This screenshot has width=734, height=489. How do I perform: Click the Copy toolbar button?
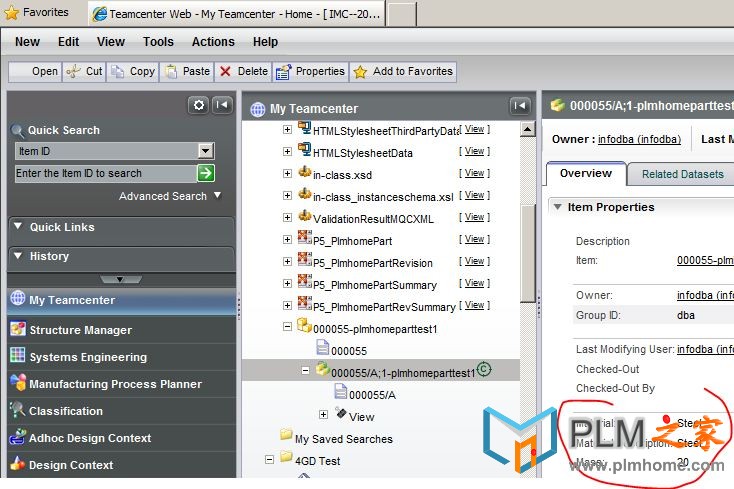(133, 72)
